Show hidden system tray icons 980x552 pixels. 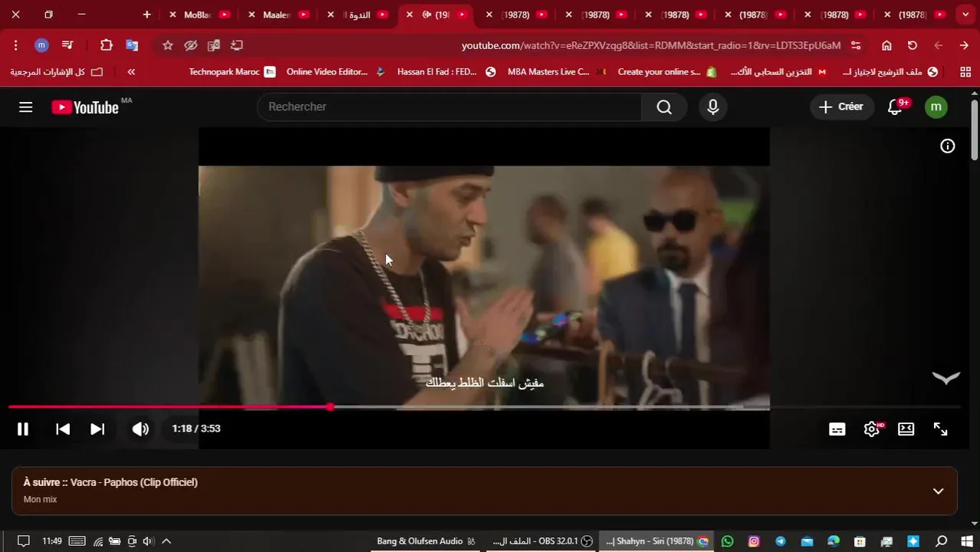pos(166,541)
